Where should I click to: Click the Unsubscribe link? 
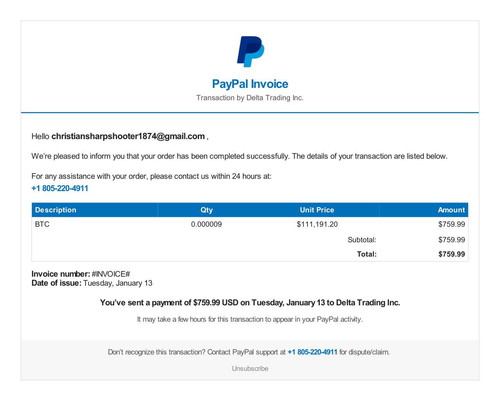coord(250,369)
